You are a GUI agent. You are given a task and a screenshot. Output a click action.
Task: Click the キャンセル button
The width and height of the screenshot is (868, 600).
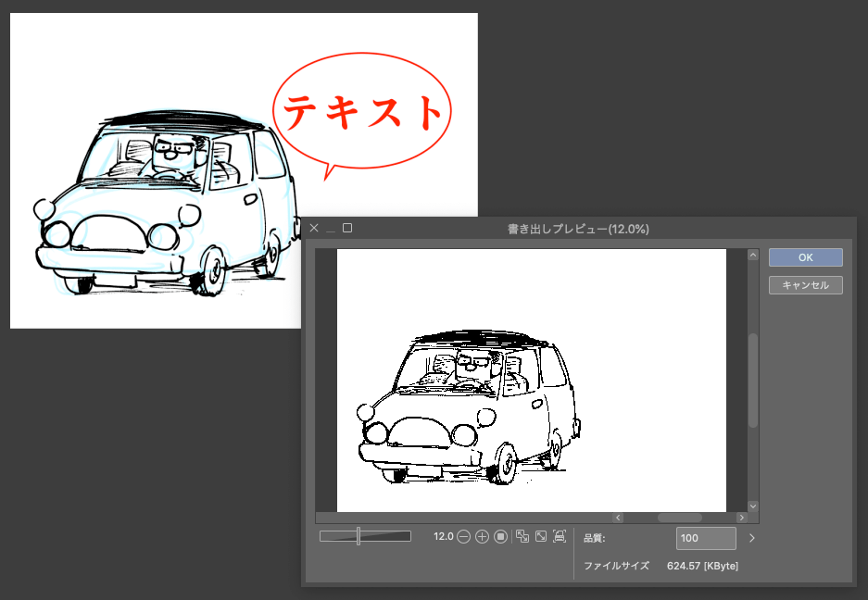[805, 285]
